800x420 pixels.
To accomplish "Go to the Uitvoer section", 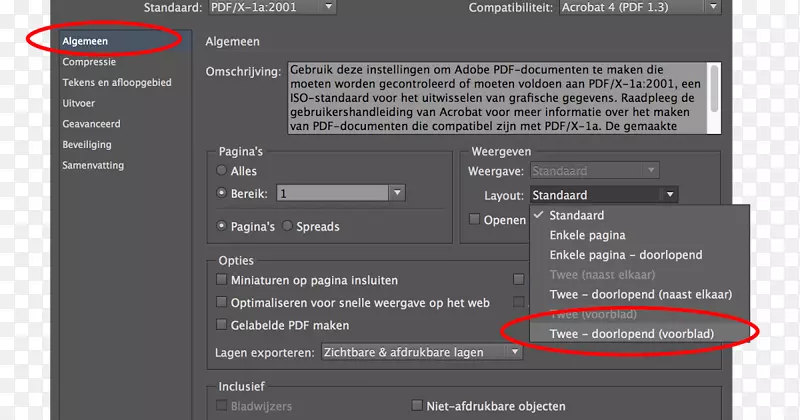I will pyautogui.click(x=79, y=103).
